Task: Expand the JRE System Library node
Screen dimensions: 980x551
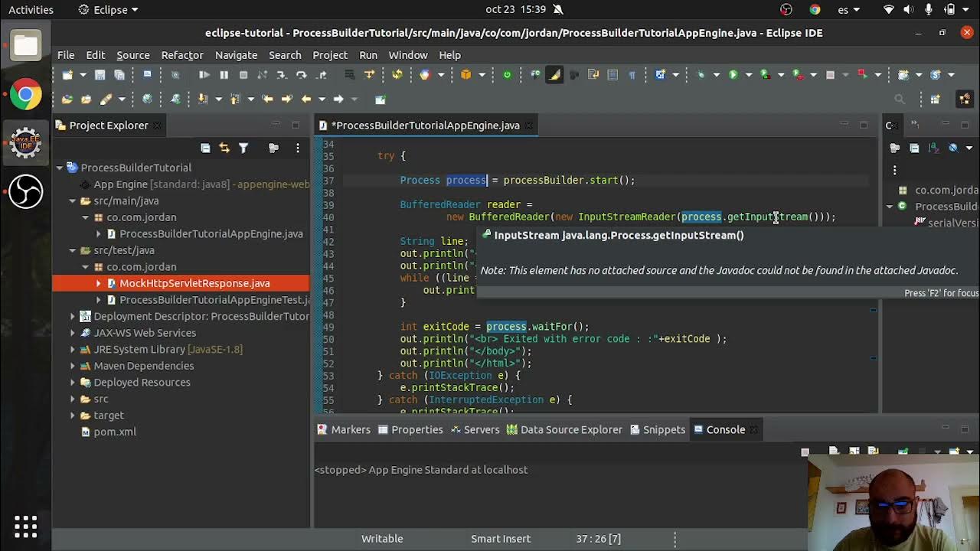Action: tap(73, 349)
